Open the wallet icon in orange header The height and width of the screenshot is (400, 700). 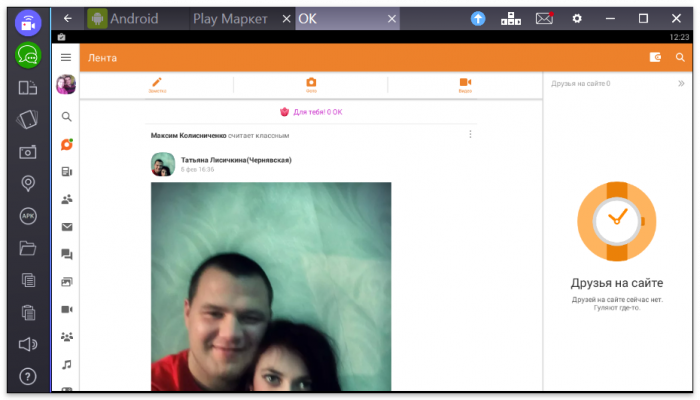[655, 58]
